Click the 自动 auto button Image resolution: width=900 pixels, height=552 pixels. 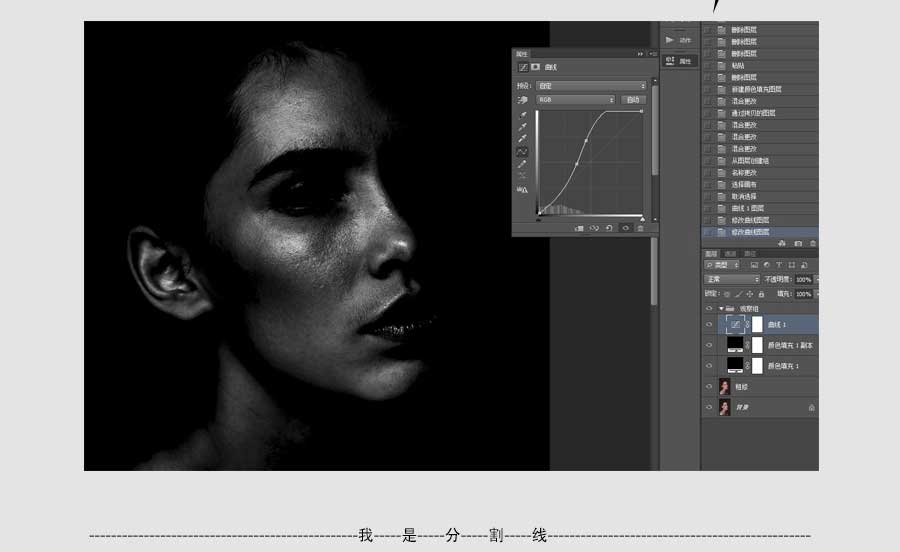(633, 100)
